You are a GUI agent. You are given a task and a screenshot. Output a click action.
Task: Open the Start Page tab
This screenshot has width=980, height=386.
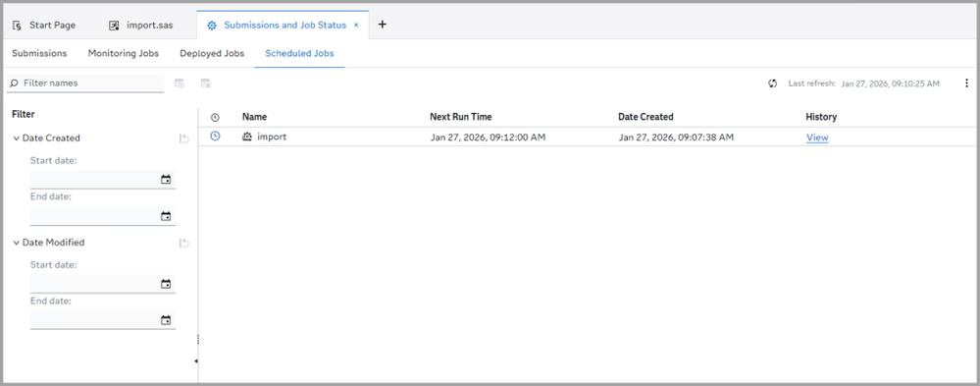click(44, 25)
